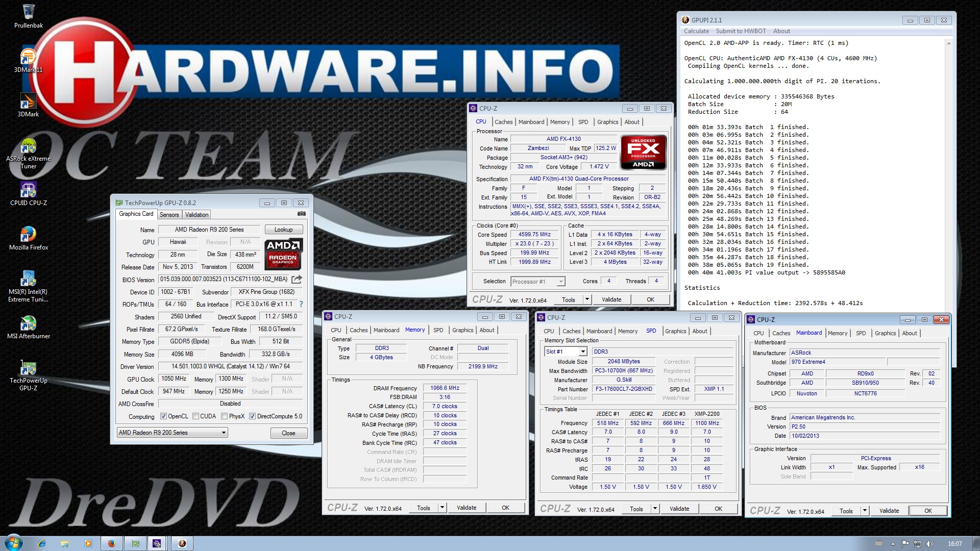Viewport: 980px width, 551px height.
Task: Open Calculate menu in GPUPI
Action: (x=696, y=31)
